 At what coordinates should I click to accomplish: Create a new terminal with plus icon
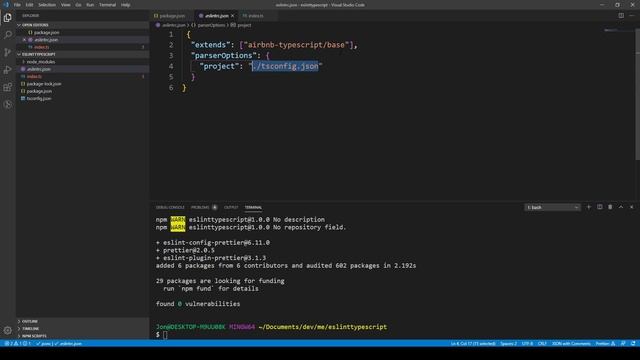[x=589, y=207]
